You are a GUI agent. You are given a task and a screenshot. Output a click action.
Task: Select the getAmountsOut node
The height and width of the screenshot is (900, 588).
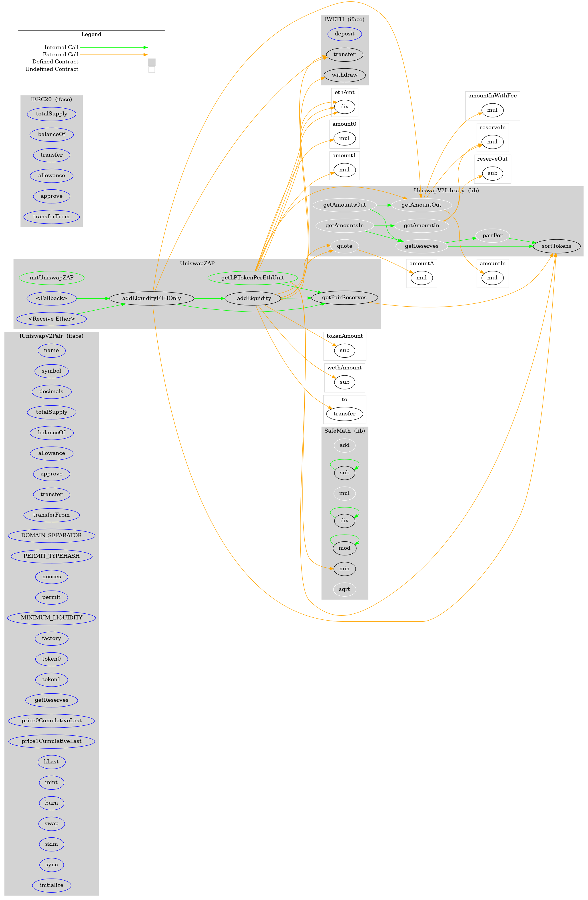tap(345, 205)
